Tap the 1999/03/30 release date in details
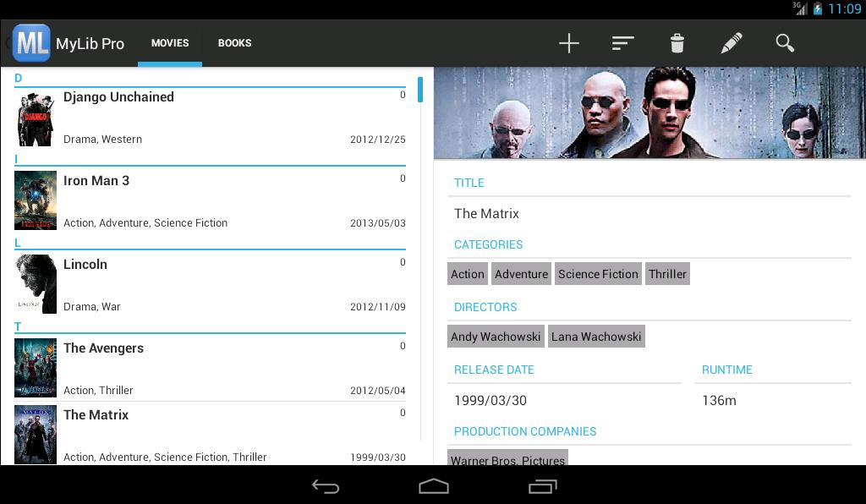 [491, 400]
